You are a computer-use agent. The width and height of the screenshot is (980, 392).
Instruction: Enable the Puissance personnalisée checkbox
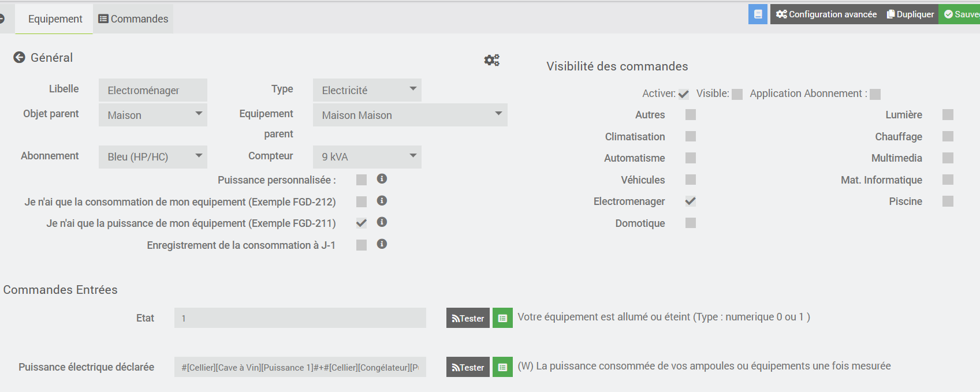point(362,180)
